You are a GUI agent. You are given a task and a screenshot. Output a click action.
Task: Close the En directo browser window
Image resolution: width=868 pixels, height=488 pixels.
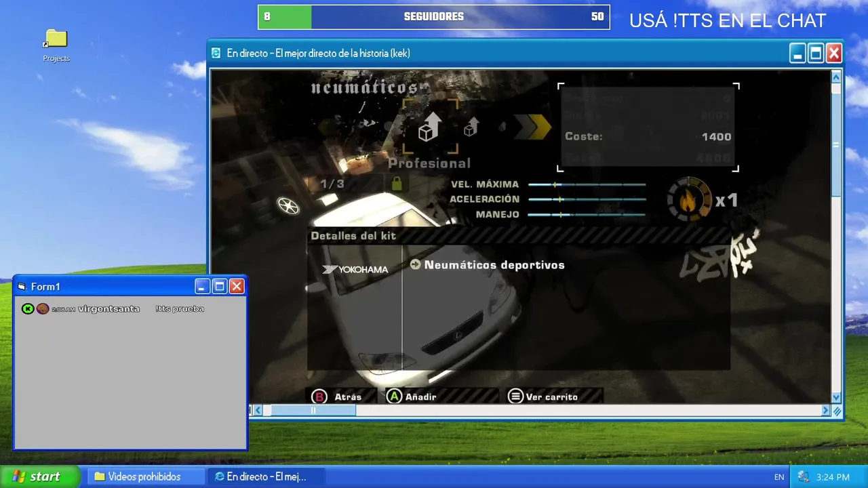point(834,53)
